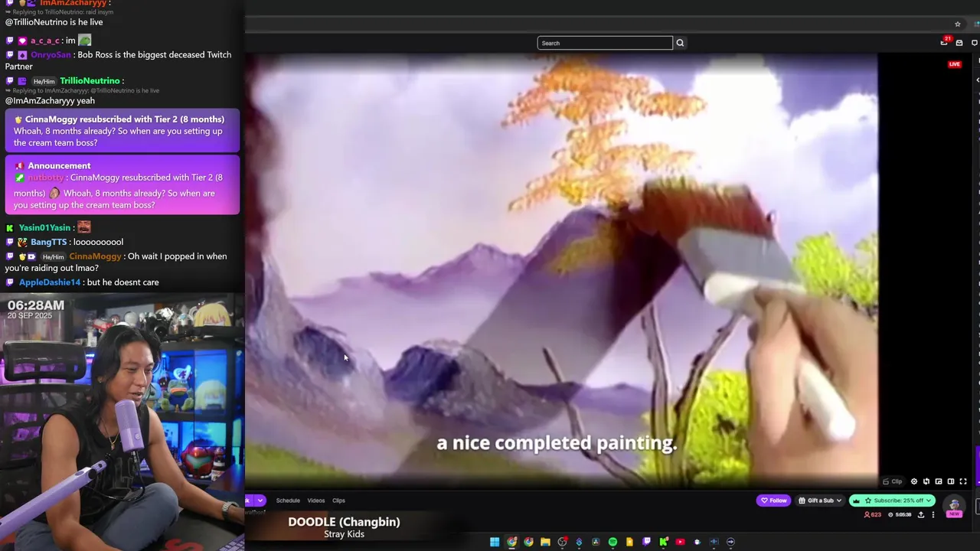This screenshot has width=980, height=551.
Task: Click the player rotate/refresh arrows icon
Action: (x=926, y=481)
